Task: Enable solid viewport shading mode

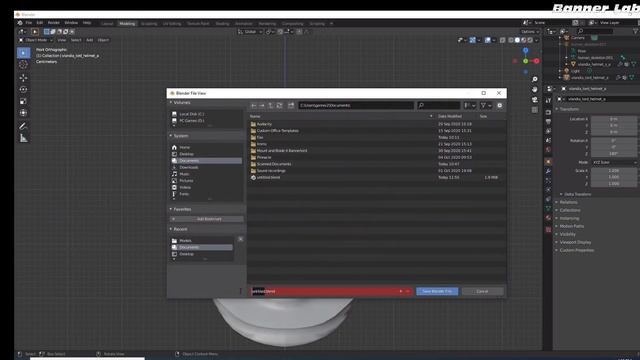Action: click(x=517, y=40)
